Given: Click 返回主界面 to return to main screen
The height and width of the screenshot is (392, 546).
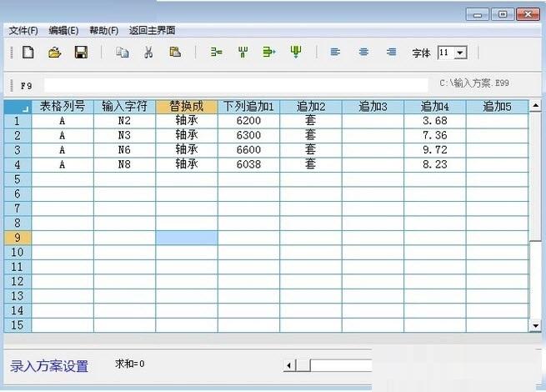Looking at the screenshot, I should [x=152, y=30].
